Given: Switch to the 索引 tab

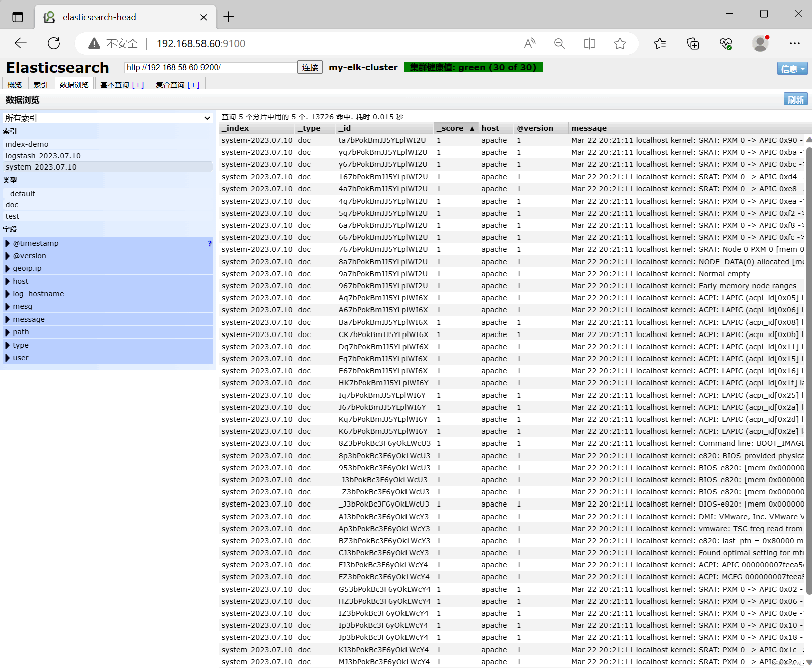Looking at the screenshot, I should pyautogui.click(x=41, y=84).
